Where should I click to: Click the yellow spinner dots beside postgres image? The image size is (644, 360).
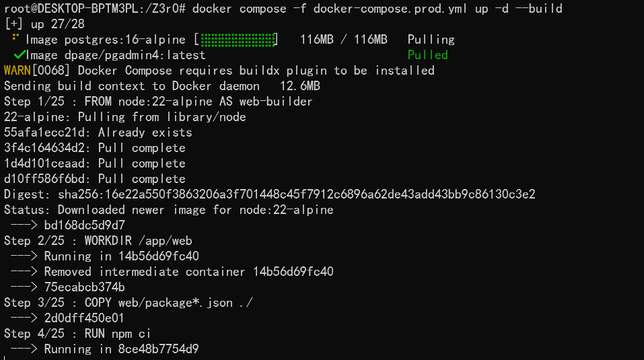point(15,38)
